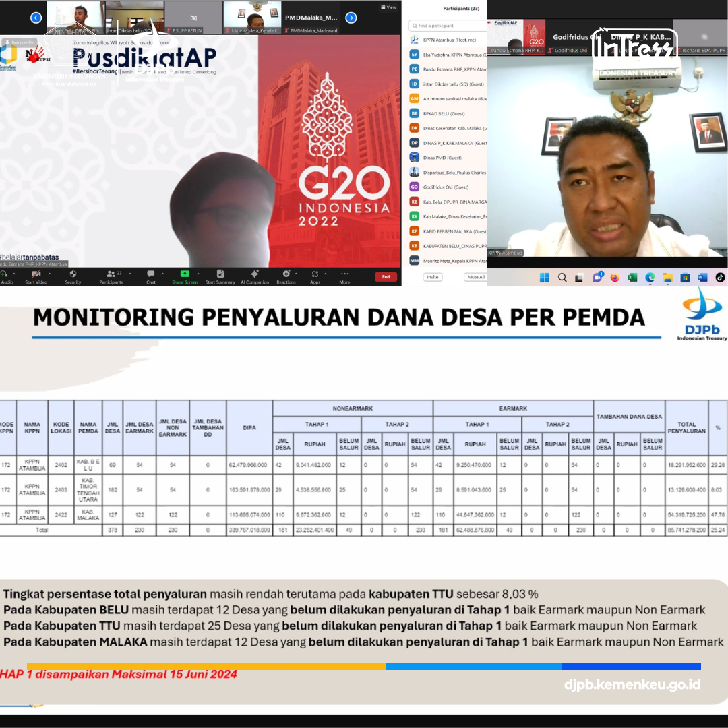Click the Security shield icon

73,274
